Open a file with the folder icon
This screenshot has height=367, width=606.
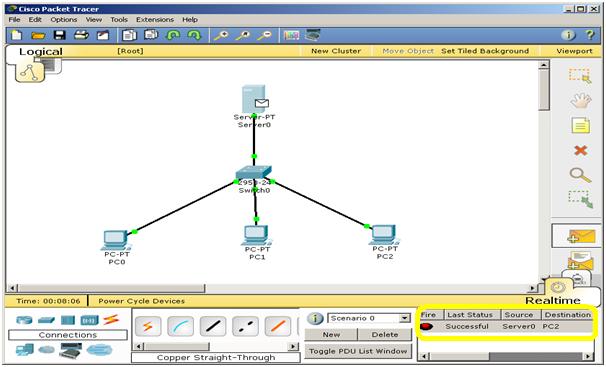pyautogui.click(x=38, y=36)
